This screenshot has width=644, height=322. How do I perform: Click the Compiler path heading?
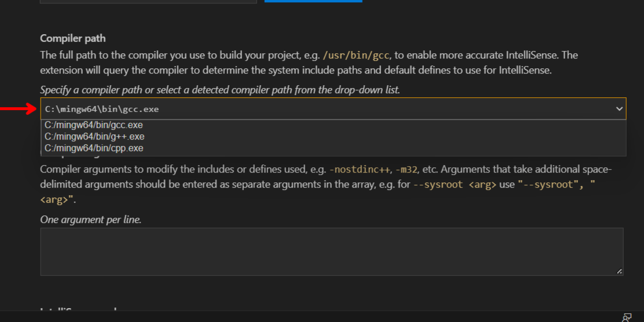(73, 38)
